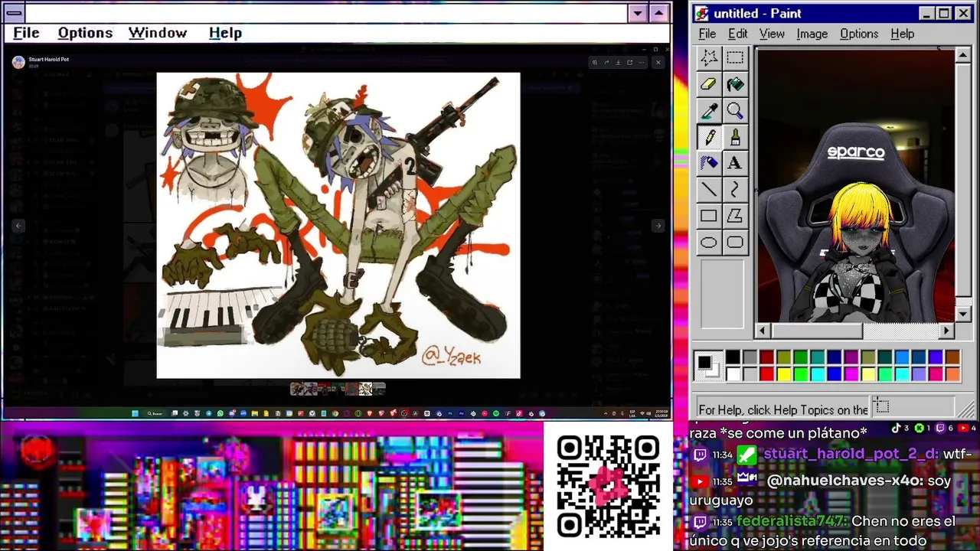The width and height of the screenshot is (980, 551).
Task: Click the Stuart Harold Pot avatar in viewer
Action: click(18, 62)
